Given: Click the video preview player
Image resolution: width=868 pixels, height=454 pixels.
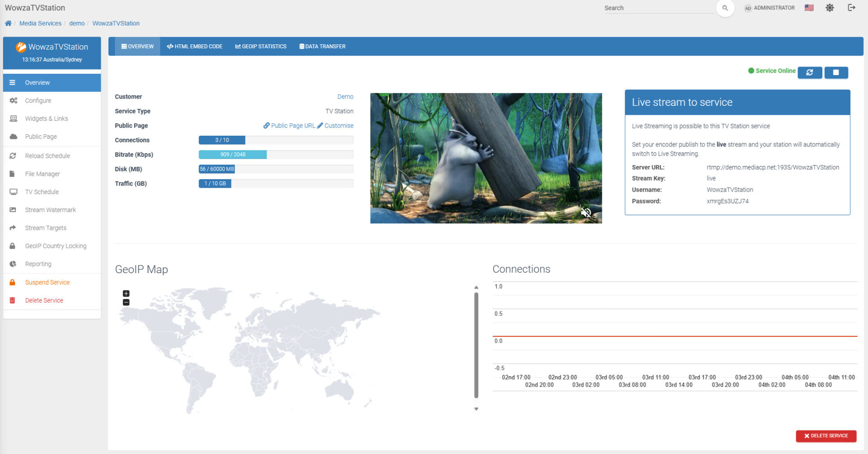Looking at the screenshot, I should pyautogui.click(x=486, y=158).
